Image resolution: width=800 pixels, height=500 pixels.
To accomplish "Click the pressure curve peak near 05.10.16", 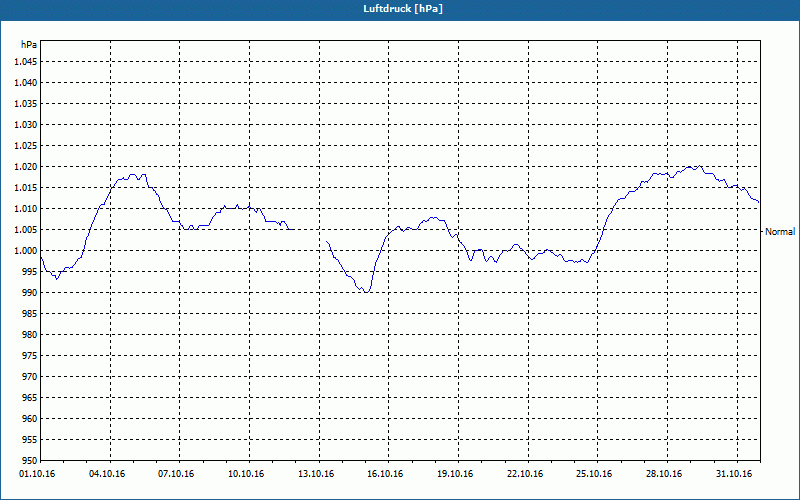I will (x=134, y=175).
